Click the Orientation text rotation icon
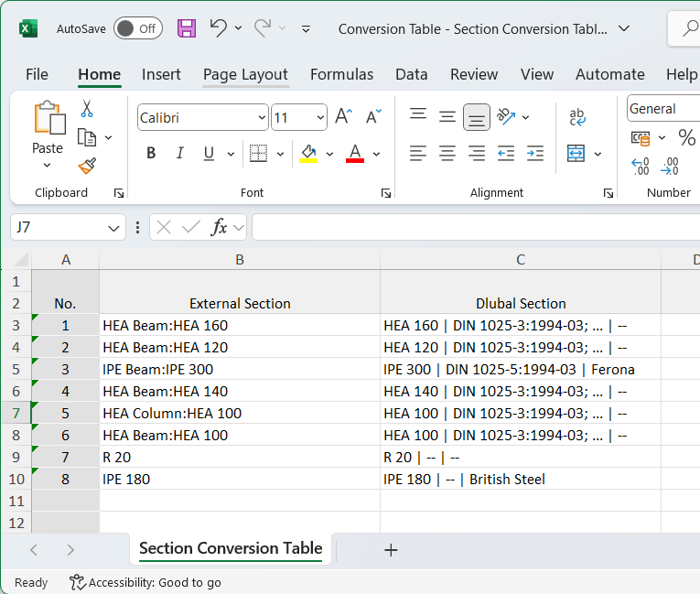The image size is (700, 594). click(506, 116)
